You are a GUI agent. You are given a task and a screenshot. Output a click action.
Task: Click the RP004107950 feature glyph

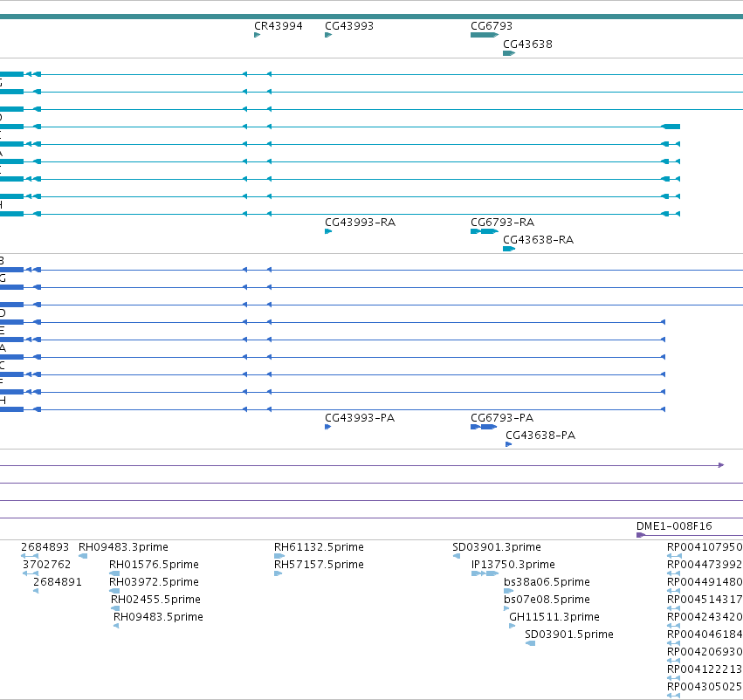click(674, 556)
